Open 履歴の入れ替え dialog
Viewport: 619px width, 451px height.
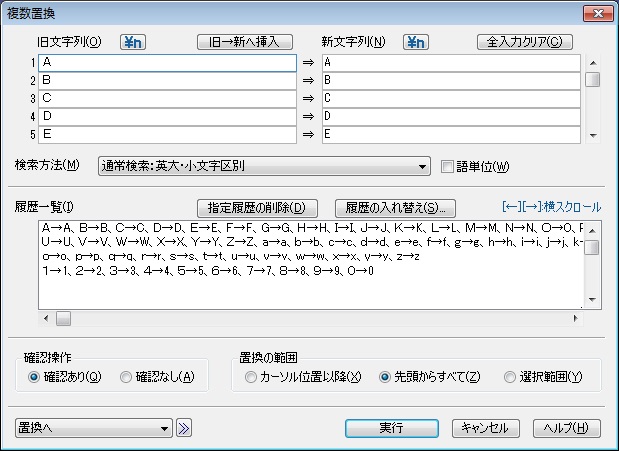[395, 208]
